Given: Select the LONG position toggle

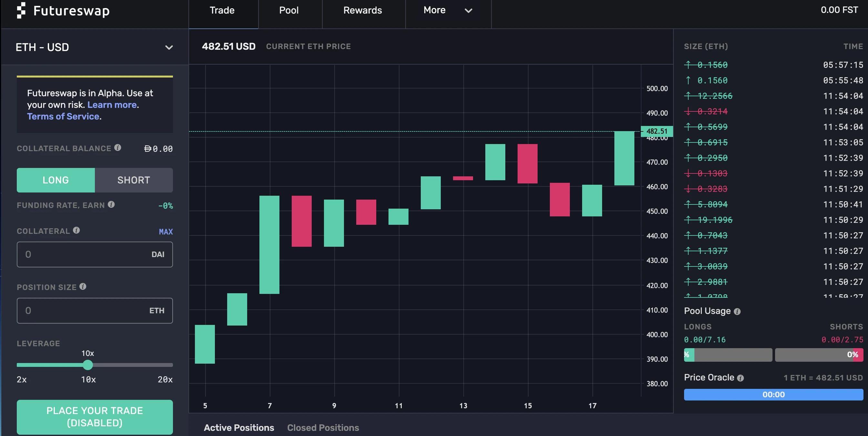Looking at the screenshot, I should pos(56,180).
